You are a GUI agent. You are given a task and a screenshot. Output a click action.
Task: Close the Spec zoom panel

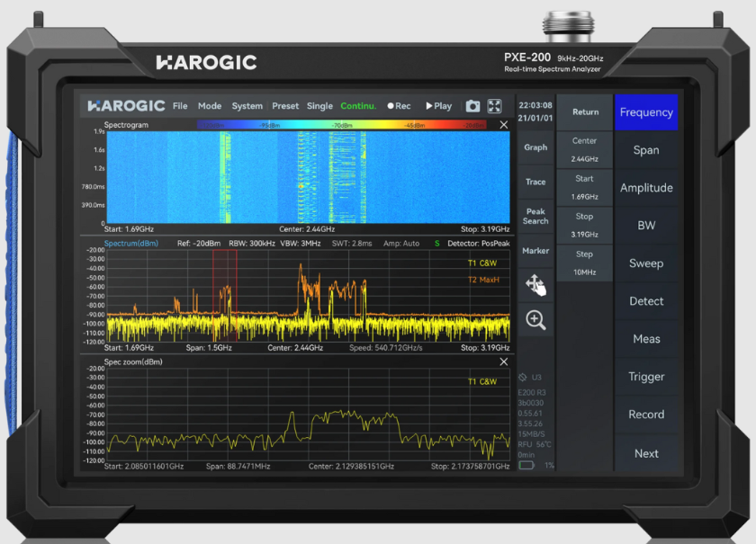click(503, 361)
